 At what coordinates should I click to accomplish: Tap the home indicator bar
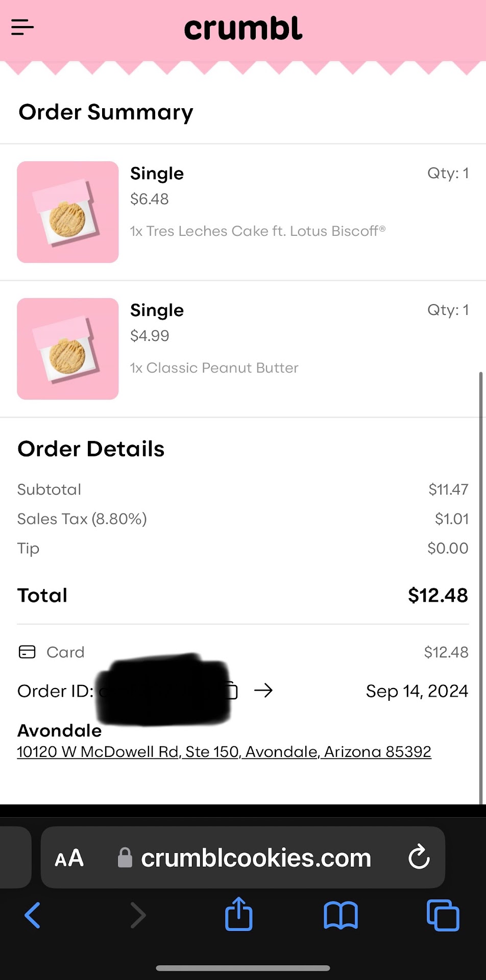click(x=243, y=968)
